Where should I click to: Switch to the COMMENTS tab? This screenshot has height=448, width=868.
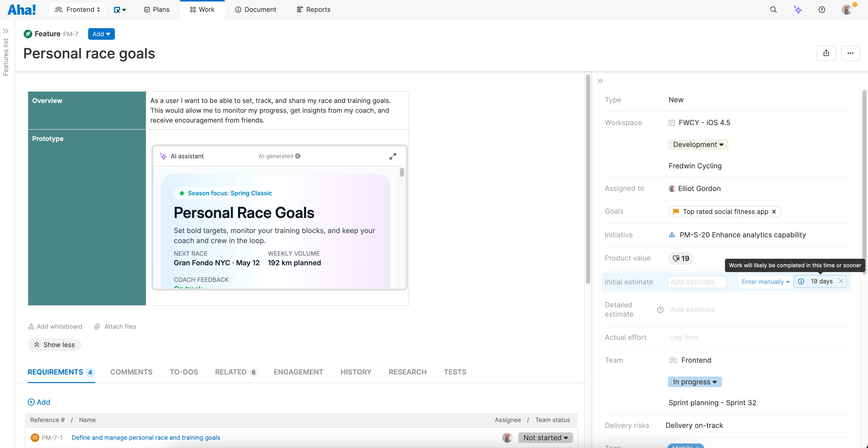click(x=131, y=372)
